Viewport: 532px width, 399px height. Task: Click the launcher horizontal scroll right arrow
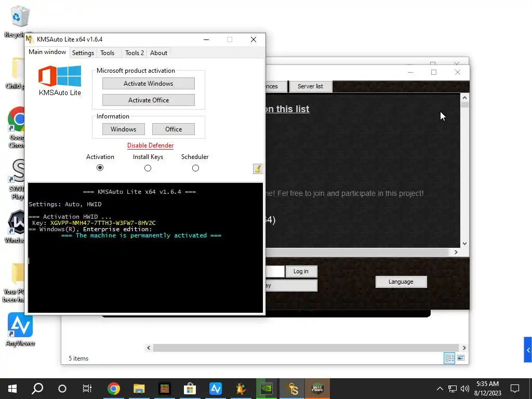point(456,252)
